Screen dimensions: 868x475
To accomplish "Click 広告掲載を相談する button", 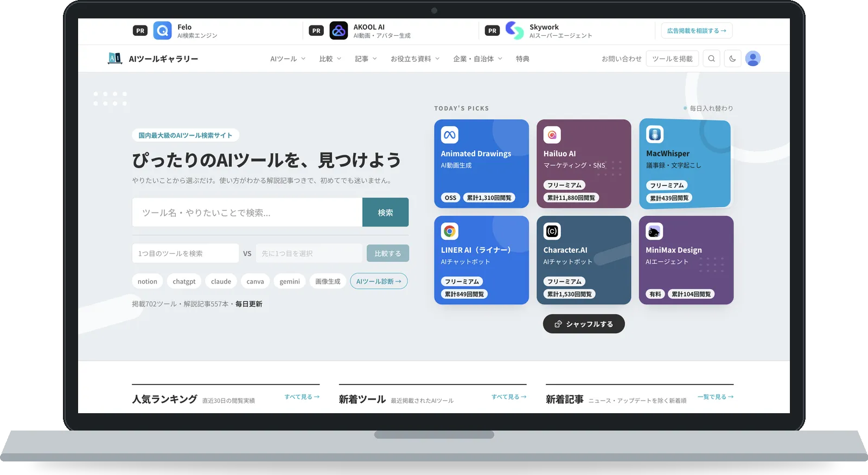I will point(697,31).
